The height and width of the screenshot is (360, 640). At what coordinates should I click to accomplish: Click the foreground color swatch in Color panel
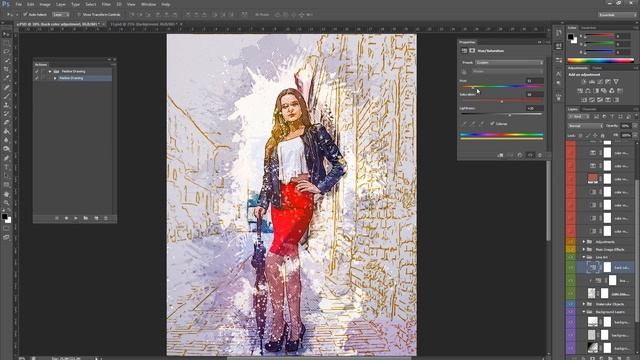tap(571, 37)
